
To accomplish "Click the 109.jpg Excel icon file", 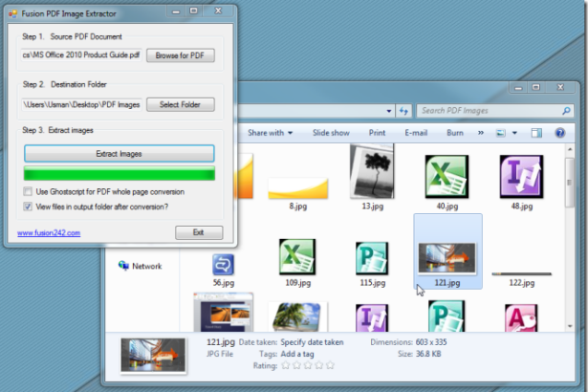I will pyautogui.click(x=296, y=259).
